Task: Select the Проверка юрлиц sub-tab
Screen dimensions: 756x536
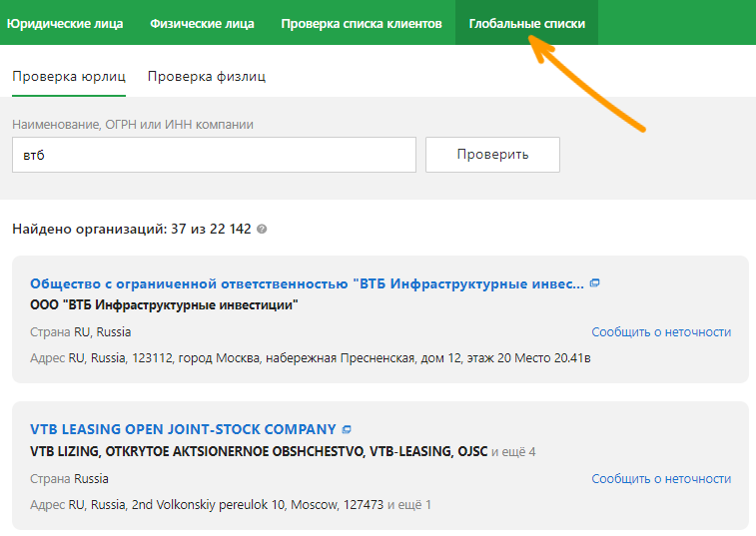Action: pyautogui.click(x=69, y=77)
